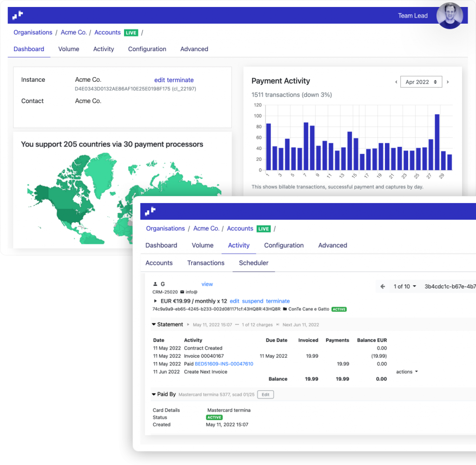Screen dimensions: 476x465
Task: Go to previous month in Payment Activity
Action: [396, 82]
